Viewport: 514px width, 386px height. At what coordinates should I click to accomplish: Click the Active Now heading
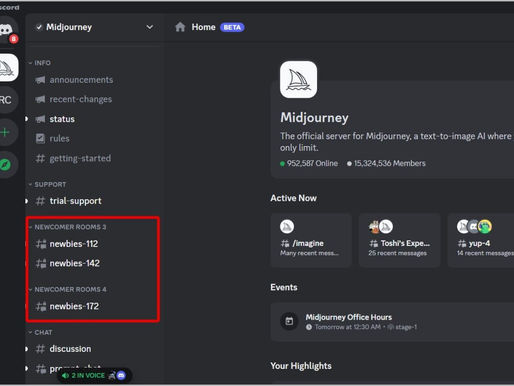click(x=293, y=198)
